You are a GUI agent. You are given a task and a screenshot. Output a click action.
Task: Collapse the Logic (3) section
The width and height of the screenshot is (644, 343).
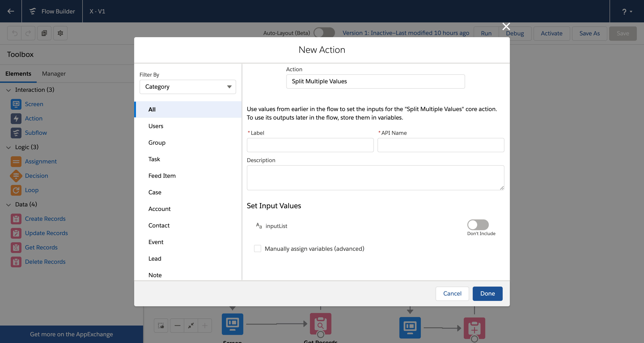pyautogui.click(x=8, y=148)
